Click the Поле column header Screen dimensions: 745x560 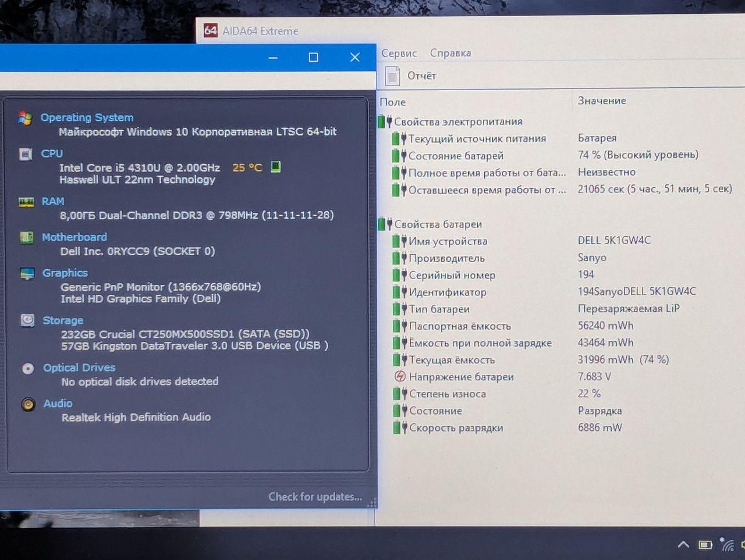[x=393, y=102]
